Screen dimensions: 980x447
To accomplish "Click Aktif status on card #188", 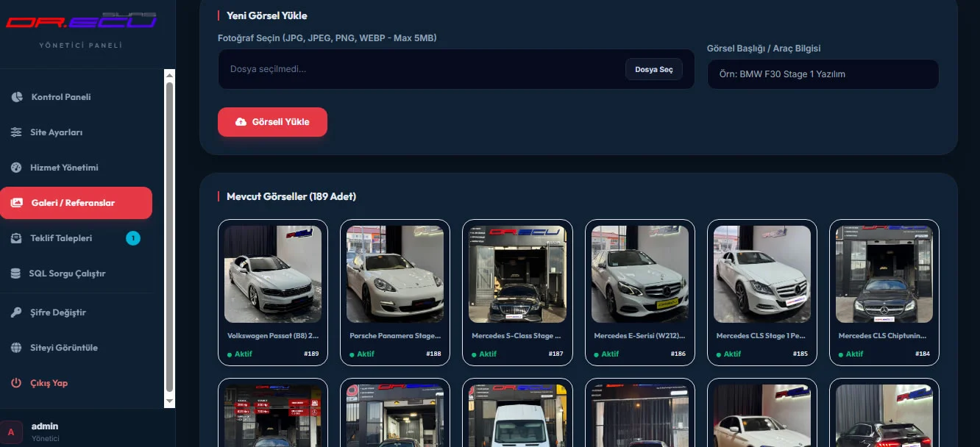I will [362, 354].
